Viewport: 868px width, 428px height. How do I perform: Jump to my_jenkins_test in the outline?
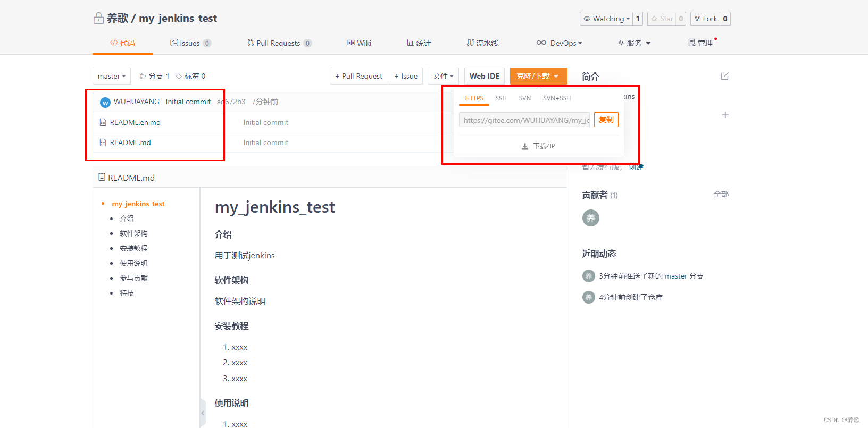138,204
